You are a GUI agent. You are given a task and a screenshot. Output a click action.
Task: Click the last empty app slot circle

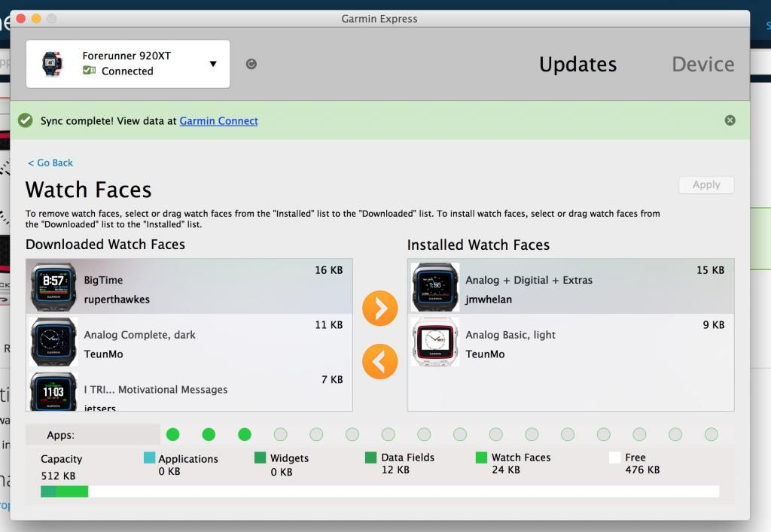[711, 434]
